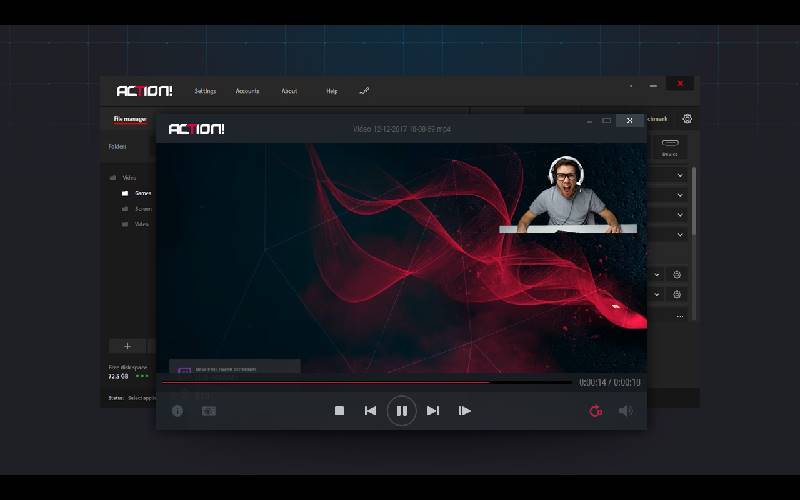The width and height of the screenshot is (800, 500).
Task: Switch to the File manager tab
Action: pyautogui.click(x=130, y=120)
